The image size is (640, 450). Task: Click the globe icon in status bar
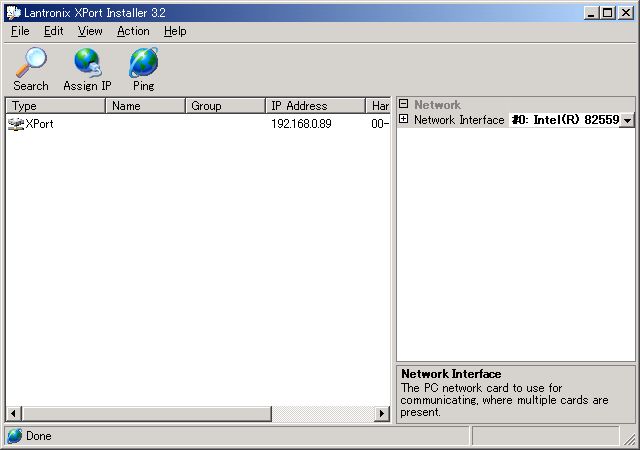(x=15, y=436)
